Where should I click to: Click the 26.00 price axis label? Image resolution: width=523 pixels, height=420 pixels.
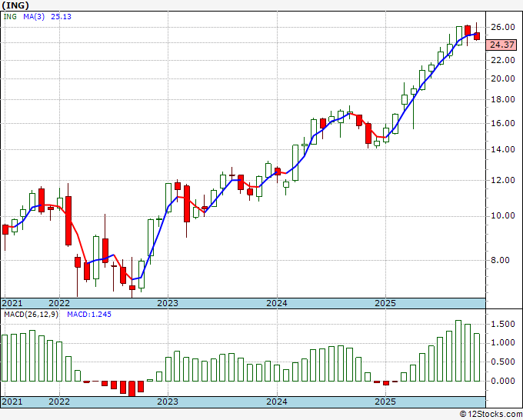(503, 27)
